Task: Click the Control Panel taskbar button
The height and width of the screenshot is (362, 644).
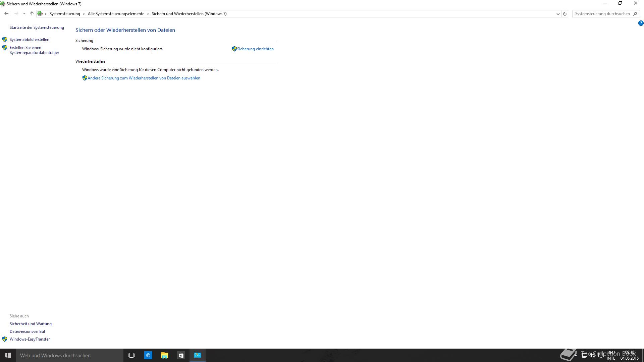Action: 198,355
